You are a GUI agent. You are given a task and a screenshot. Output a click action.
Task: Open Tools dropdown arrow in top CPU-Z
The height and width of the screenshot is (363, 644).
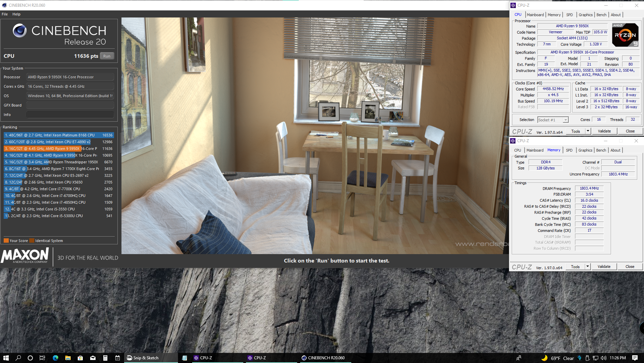[588, 131]
